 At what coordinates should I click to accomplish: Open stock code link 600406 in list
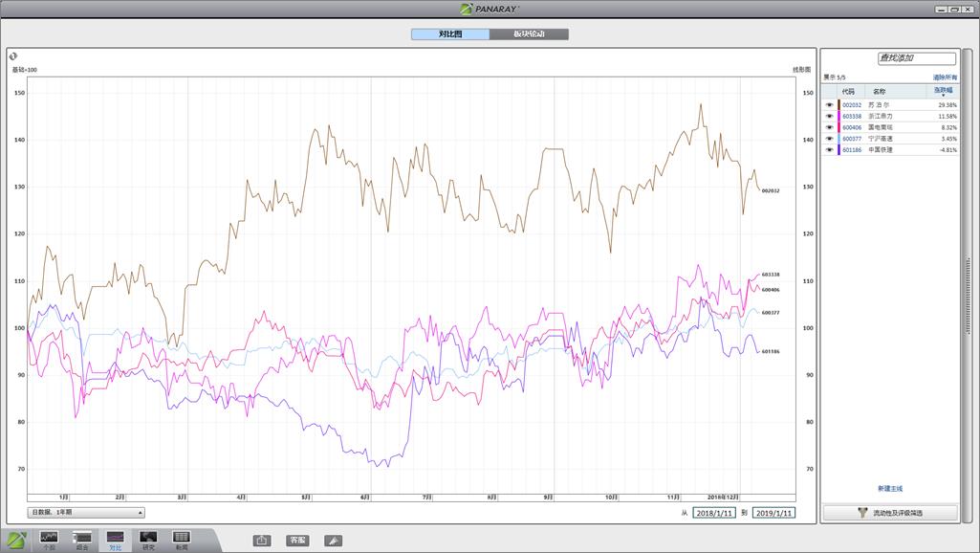pyautogui.click(x=851, y=127)
